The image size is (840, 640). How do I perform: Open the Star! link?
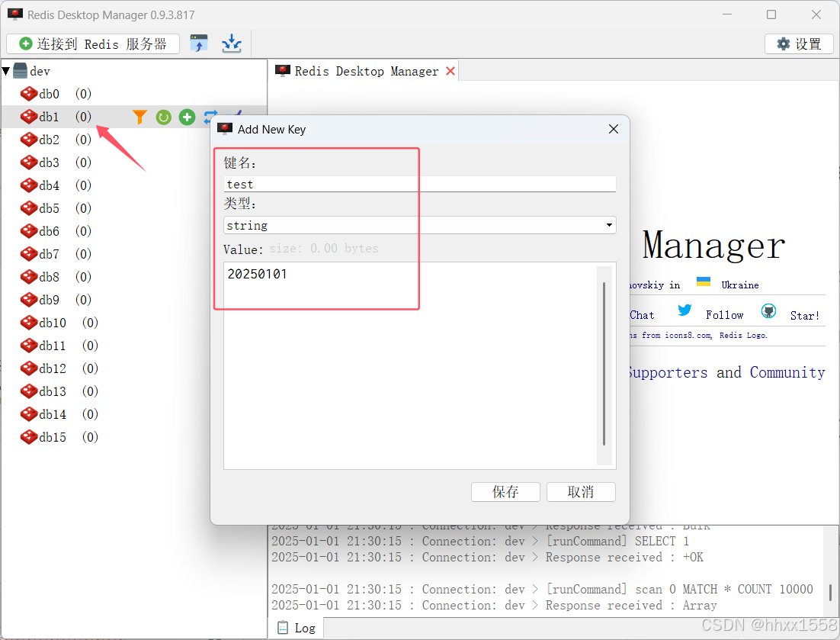point(805,316)
